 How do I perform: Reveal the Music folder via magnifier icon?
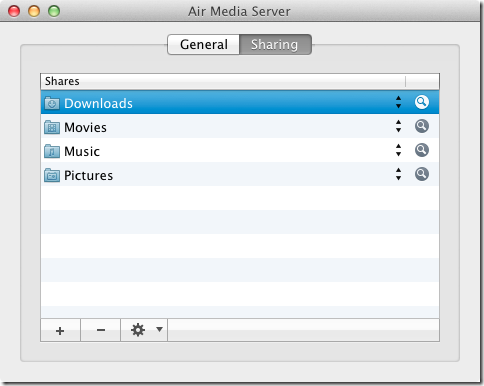click(422, 150)
